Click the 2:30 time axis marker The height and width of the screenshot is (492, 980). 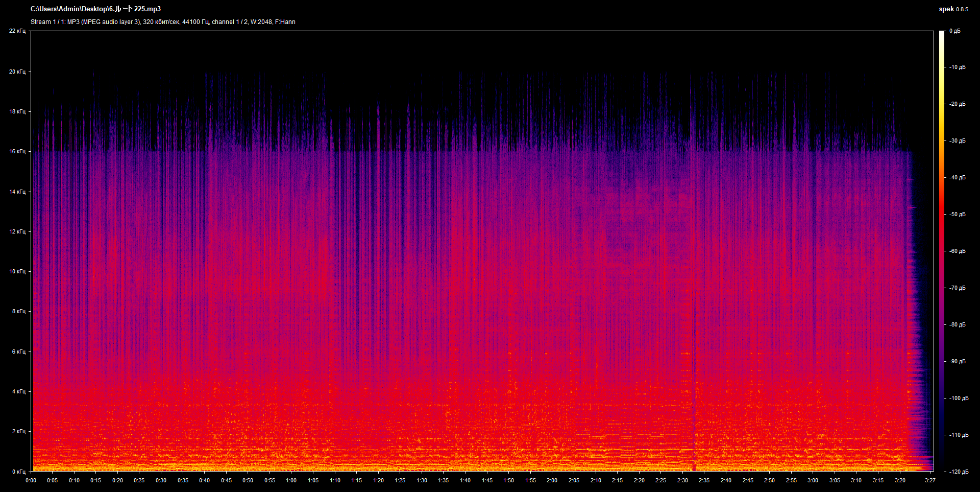coord(682,480)
